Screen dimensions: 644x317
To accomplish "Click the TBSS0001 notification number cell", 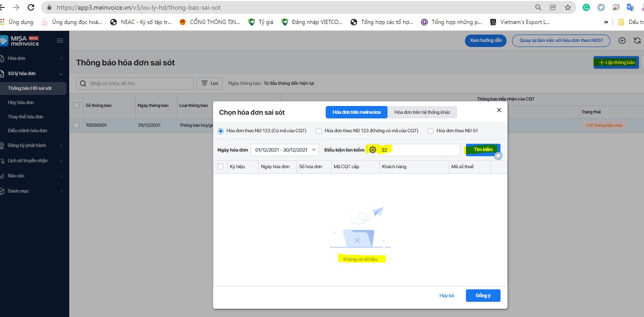I will (x=109, y=125).
